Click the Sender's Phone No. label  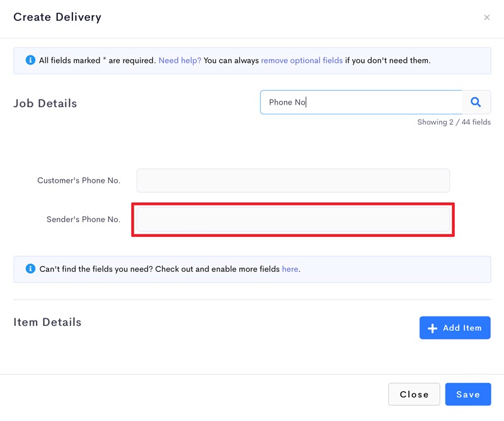[83, 219]
